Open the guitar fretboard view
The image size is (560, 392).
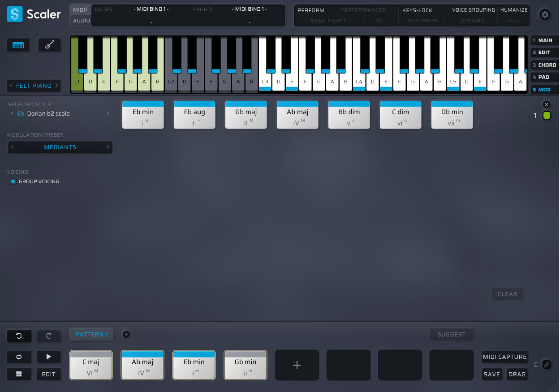coord(49,45)
